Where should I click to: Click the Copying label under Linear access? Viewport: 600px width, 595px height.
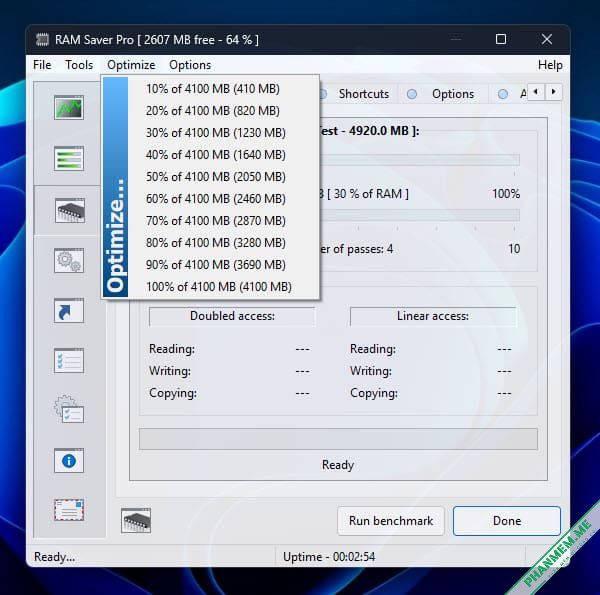pyautogui.click(x=374, y=393)
